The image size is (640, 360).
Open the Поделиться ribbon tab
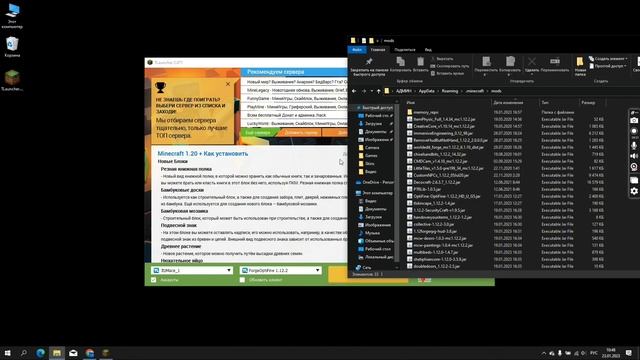point(404,50)
